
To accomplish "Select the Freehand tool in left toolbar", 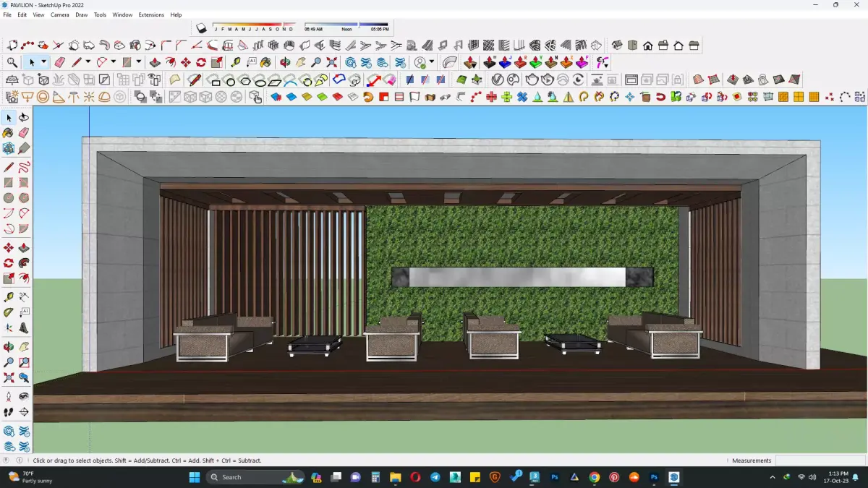I will point(24,168).
